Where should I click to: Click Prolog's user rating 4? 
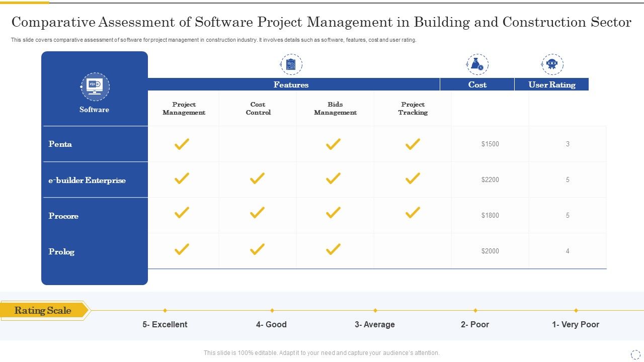click(568, 251)
